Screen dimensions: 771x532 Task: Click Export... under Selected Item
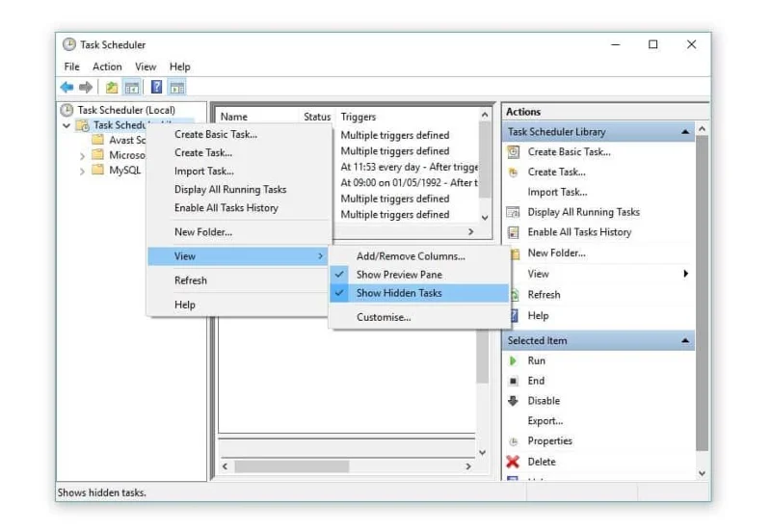545,421
